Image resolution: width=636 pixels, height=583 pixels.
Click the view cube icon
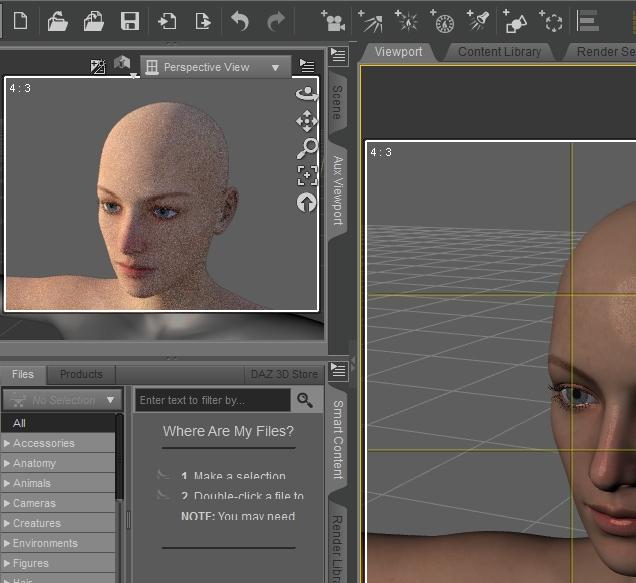pyautogui.click(x=122, y=64)
